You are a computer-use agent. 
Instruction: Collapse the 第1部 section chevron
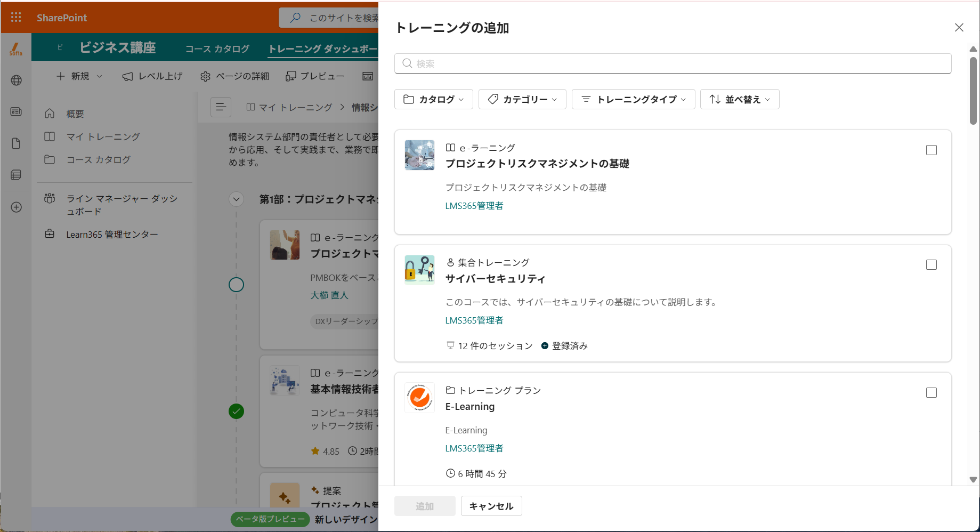pos(236,199)
